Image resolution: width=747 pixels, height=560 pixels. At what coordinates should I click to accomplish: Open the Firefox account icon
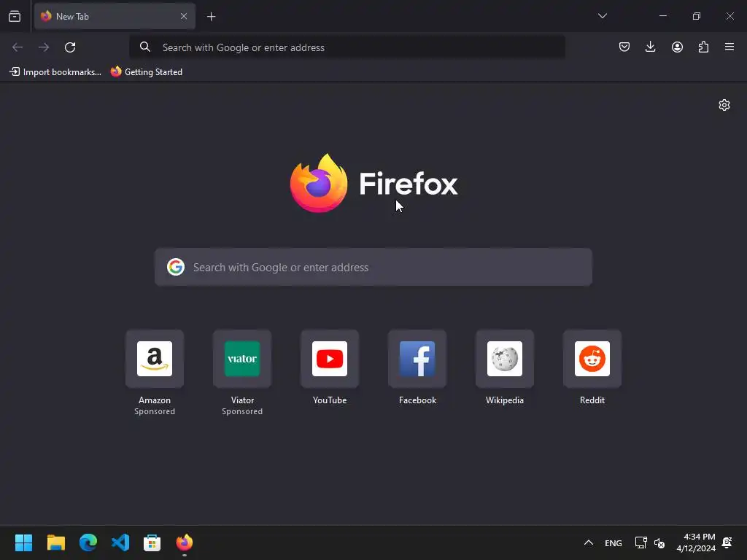pyautogui.click(x=677, y=47)
